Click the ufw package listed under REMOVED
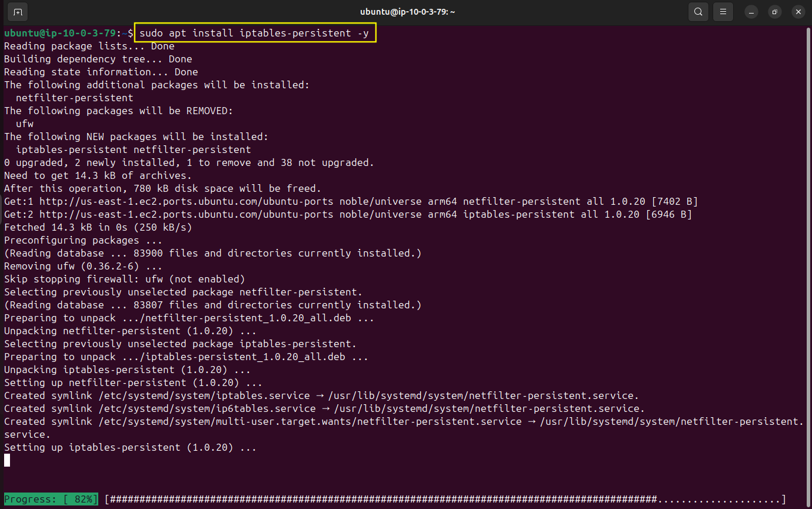The image size is (812, 509). [25, 124]
